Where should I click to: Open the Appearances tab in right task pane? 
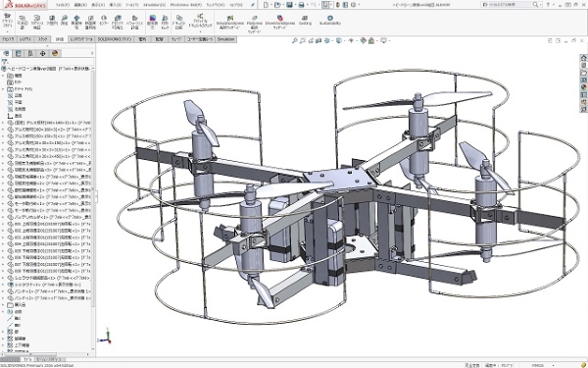pos(583,87)
